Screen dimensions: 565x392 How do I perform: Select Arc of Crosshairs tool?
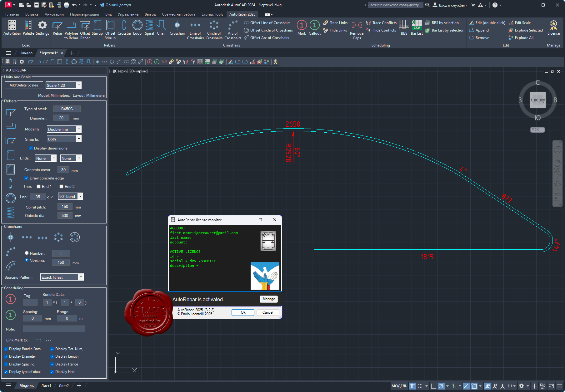click(x=233, y=30)
